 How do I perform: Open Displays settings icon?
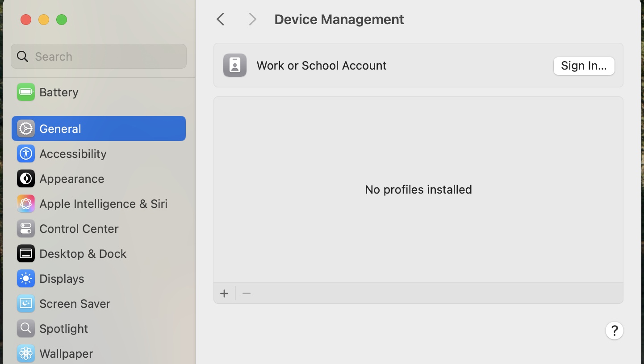(x=26, y=278)
